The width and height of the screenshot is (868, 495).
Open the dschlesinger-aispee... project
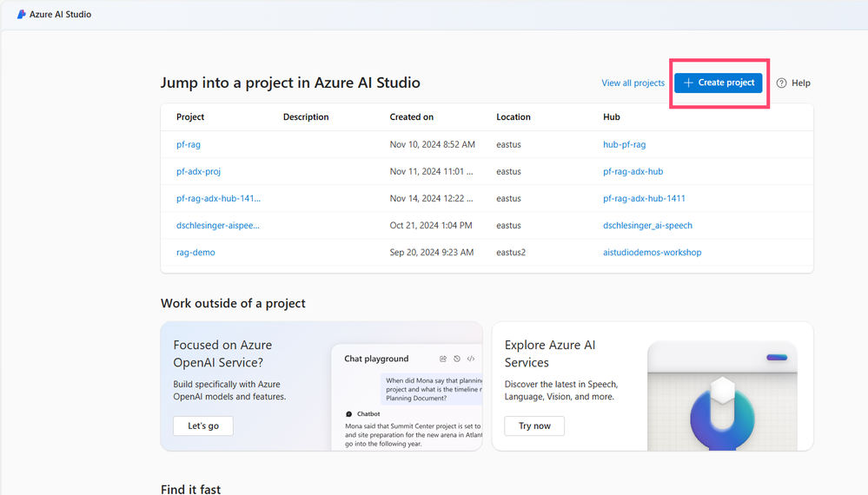pyautogui.click(x=217, y=226)
